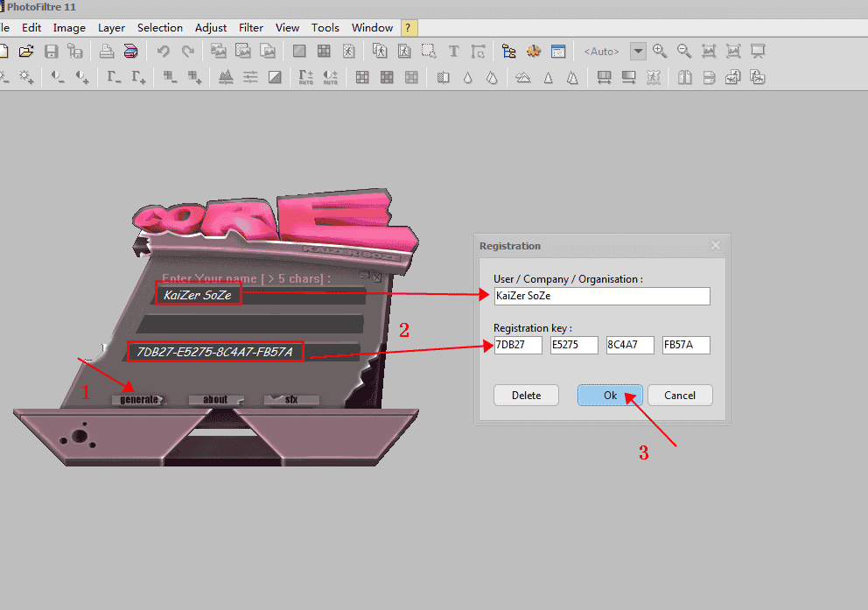Open the Tools menu

(325, 28)
